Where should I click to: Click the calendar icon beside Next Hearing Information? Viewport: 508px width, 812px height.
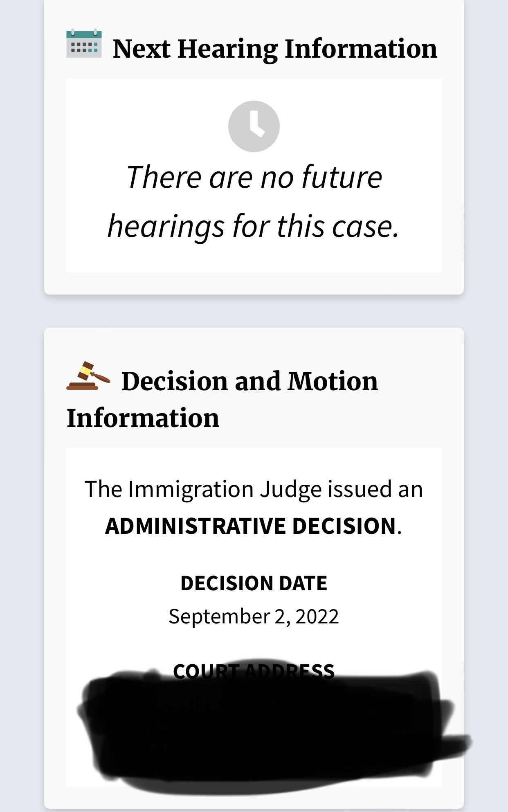[84, 43]
